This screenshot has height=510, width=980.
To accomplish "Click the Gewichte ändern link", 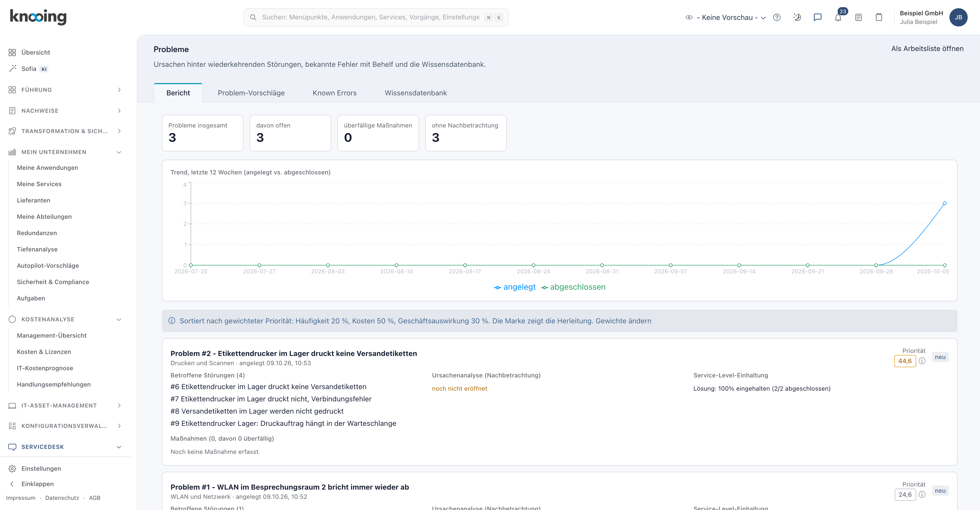I will pyautogui.click(x=623, y=321).
